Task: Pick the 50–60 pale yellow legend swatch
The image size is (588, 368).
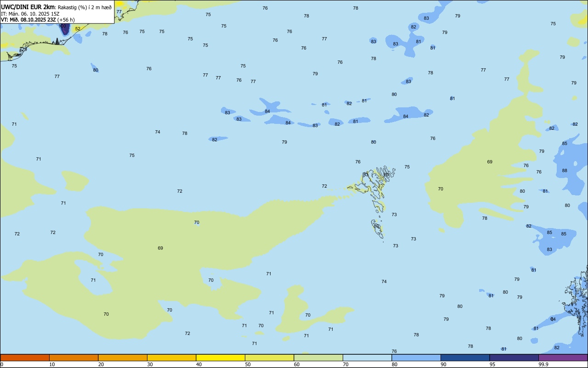Action: [x=269, y=357]
